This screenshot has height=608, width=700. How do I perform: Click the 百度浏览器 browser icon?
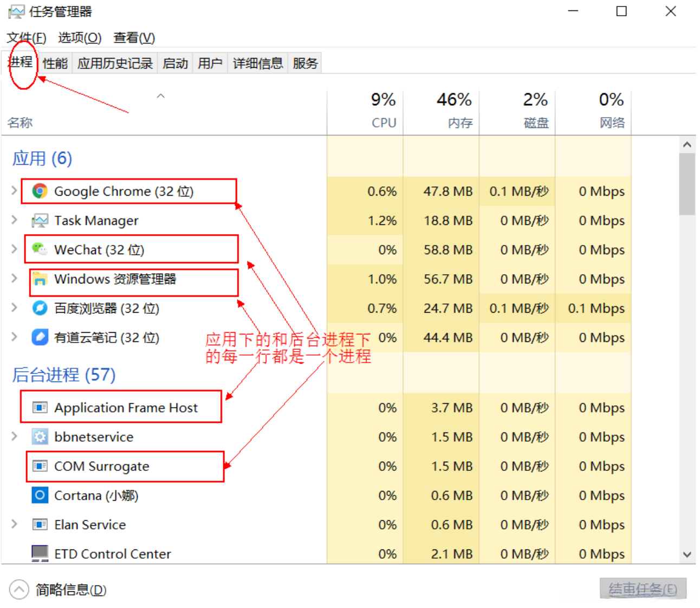tap(39, 308)
